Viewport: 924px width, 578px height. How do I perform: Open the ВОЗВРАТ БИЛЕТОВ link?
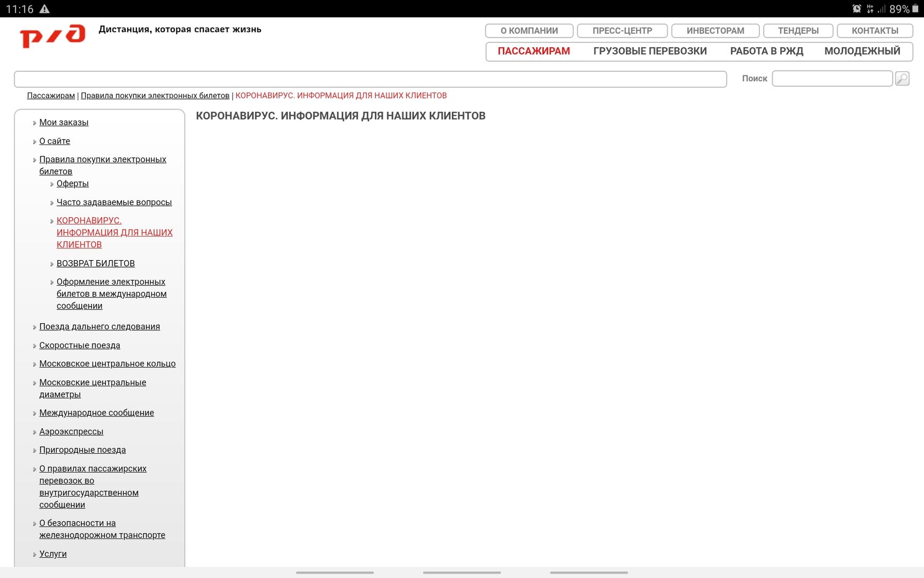95,263
